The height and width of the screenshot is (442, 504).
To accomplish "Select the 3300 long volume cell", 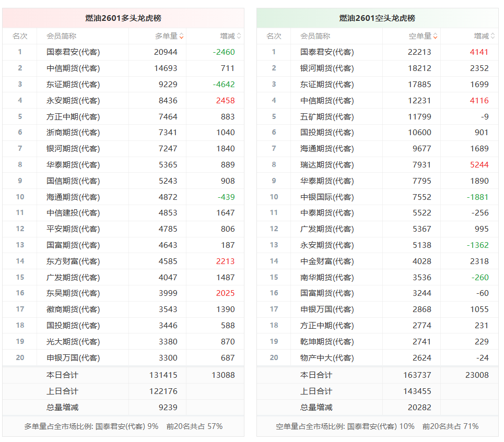I will tap(168, 357).
